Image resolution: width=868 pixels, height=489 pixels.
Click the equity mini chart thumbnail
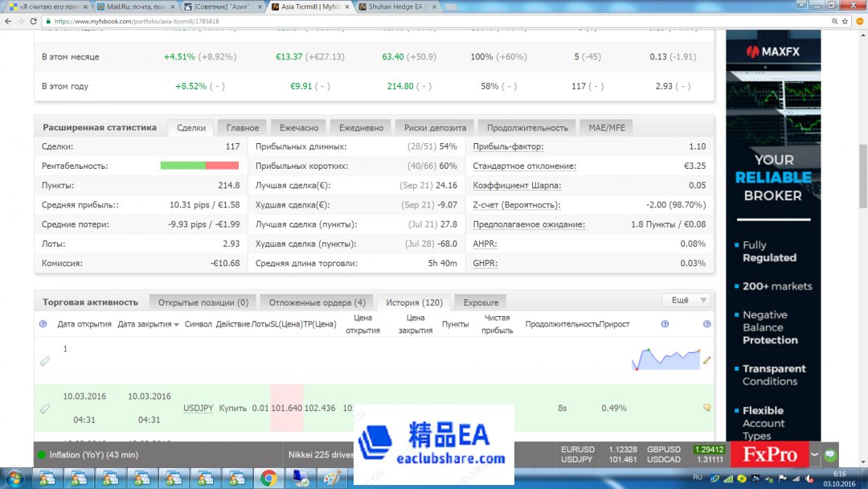[x=666, y=359]
